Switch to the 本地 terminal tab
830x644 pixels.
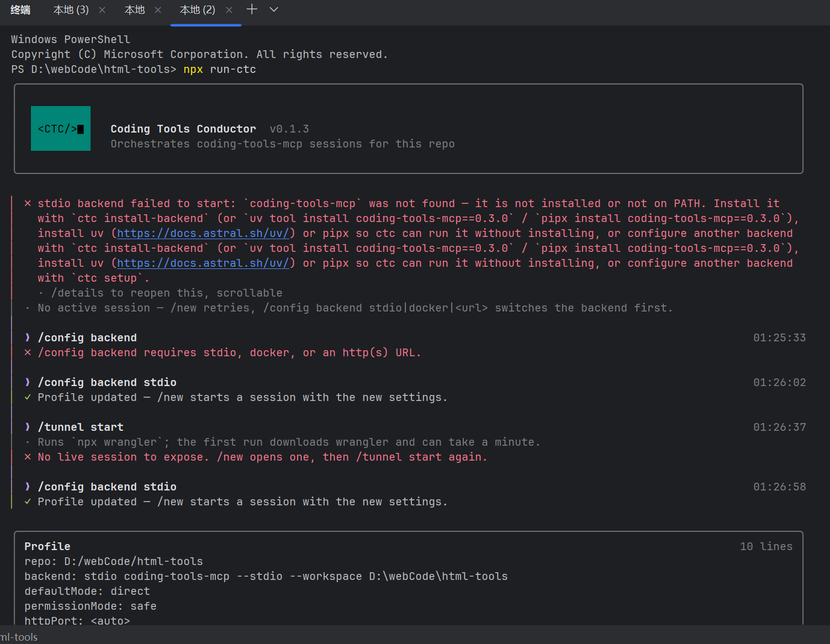pos(135,10)
